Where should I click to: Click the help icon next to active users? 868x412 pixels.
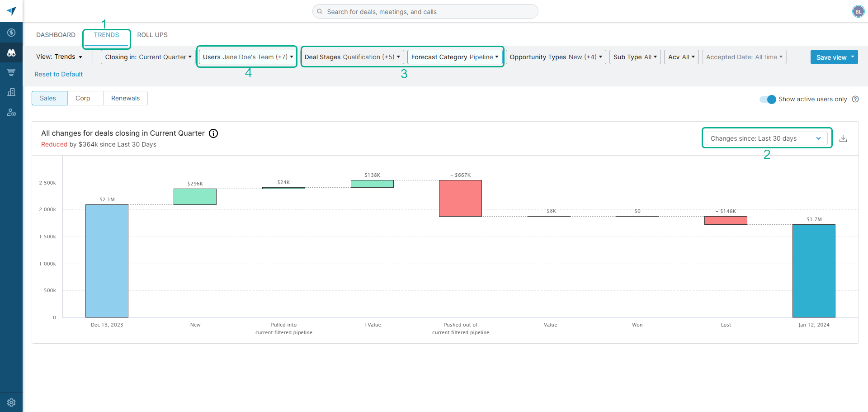coord(855,99)
